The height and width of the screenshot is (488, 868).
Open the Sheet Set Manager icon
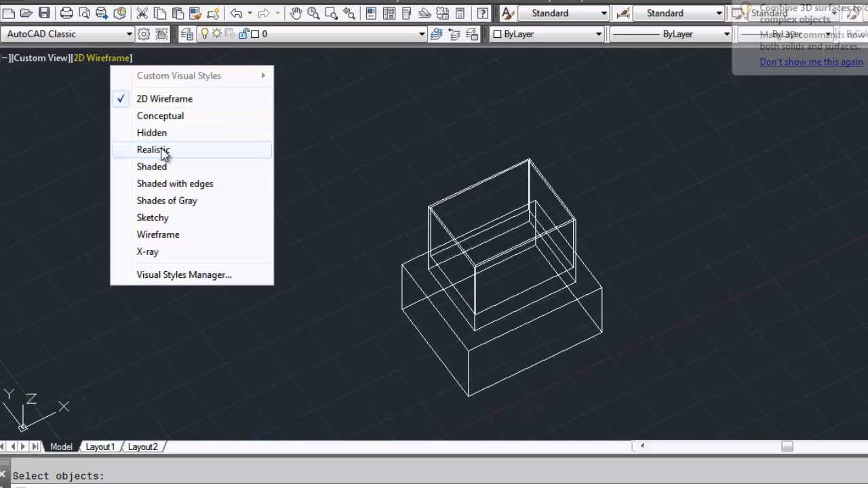(x=425, y=13)
